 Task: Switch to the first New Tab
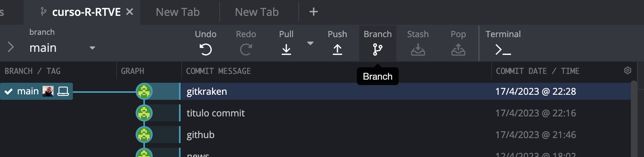click(177, 12)
